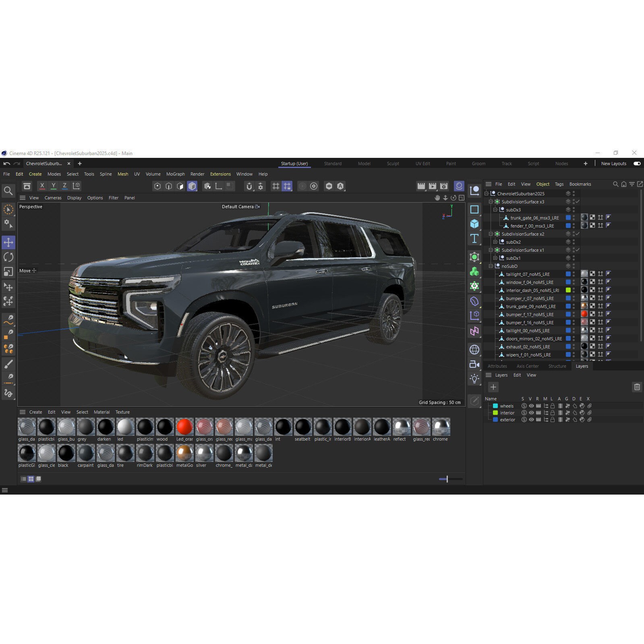Adjust material thumbnail size slider

point(447,479)
